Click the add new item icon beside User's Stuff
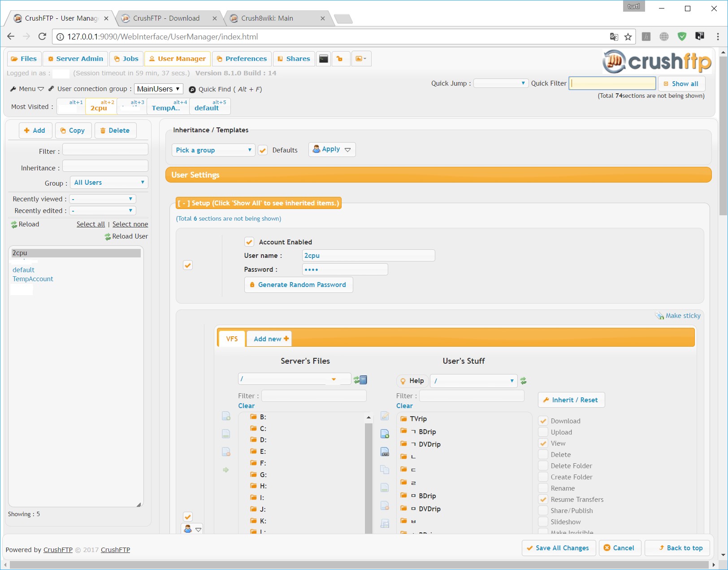 pos(385,434)
